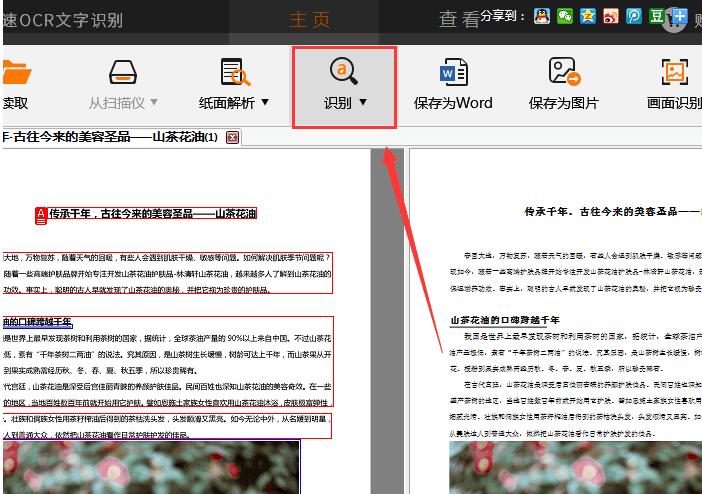Share to Douban via 豆 icon
The image size is (702, 494).
click(x=657, y=16)
